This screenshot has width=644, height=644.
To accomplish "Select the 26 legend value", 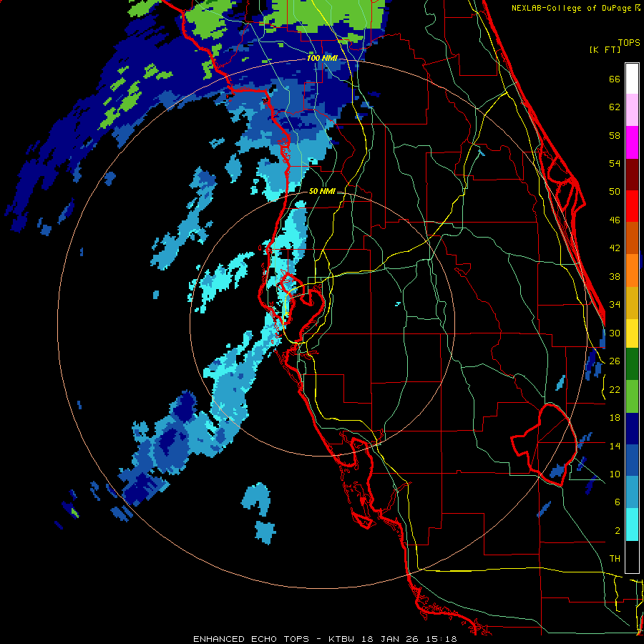I will click(615, 361).
